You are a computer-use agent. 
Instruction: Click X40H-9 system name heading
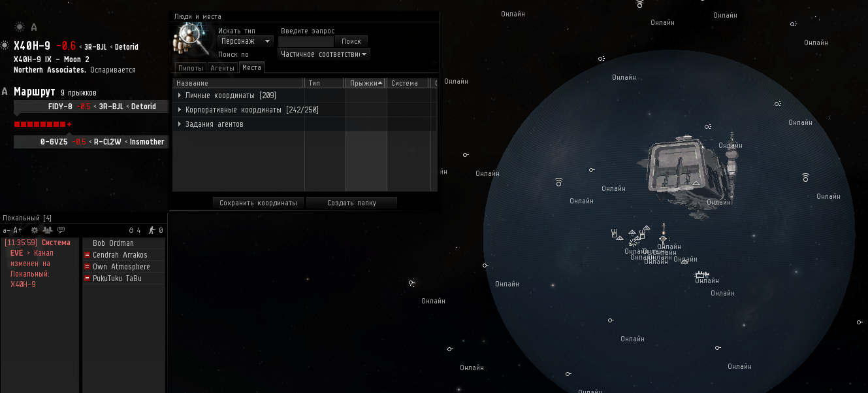tap(32, 46)
